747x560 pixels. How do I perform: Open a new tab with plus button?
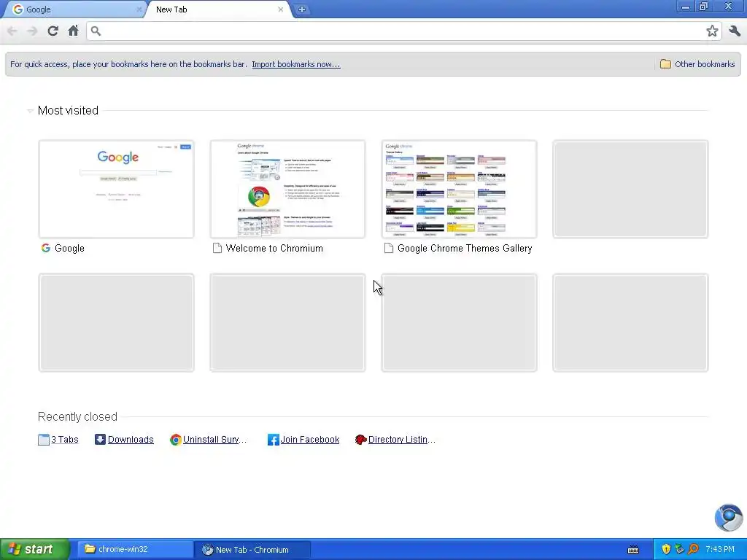coord(301,9)
